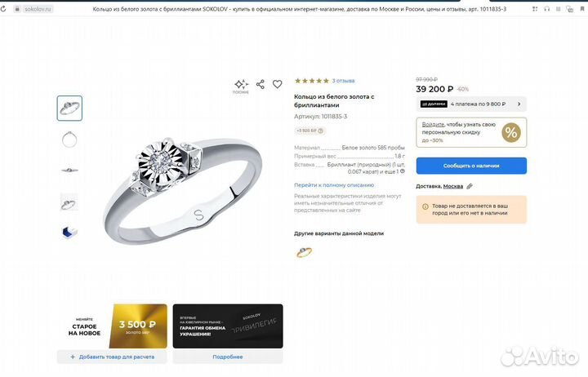
Task: Click the bonus points info icon
Action: click(x=322, y=131)
